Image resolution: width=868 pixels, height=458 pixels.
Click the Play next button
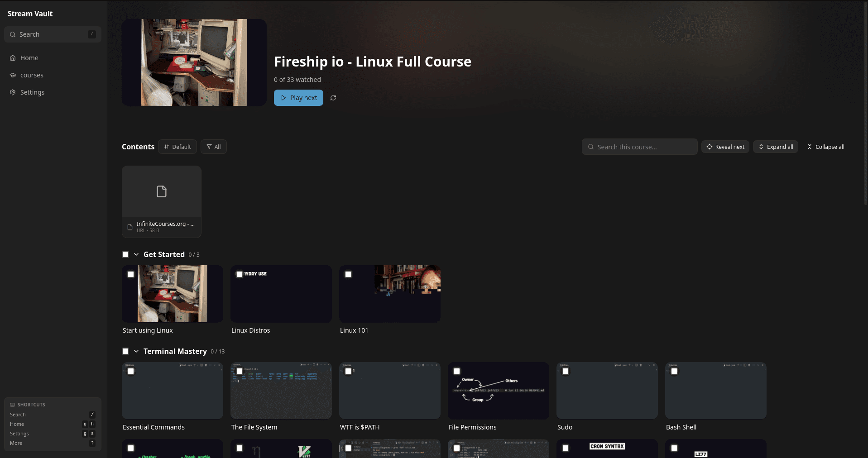[298, 98]
